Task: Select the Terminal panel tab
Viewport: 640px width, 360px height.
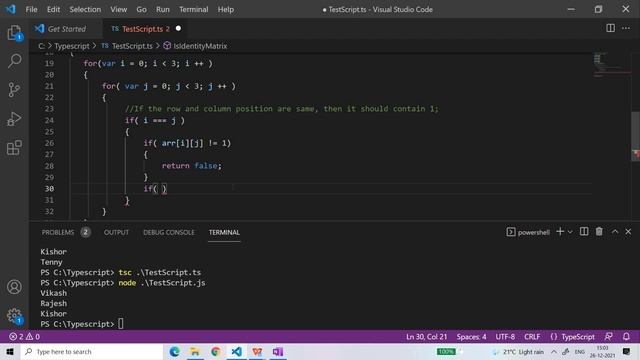Action: coord(224,232)
